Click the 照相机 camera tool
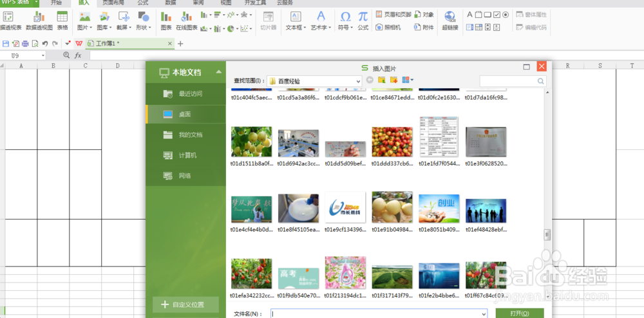This screenshot has width=644, height=318. (388, 28)
